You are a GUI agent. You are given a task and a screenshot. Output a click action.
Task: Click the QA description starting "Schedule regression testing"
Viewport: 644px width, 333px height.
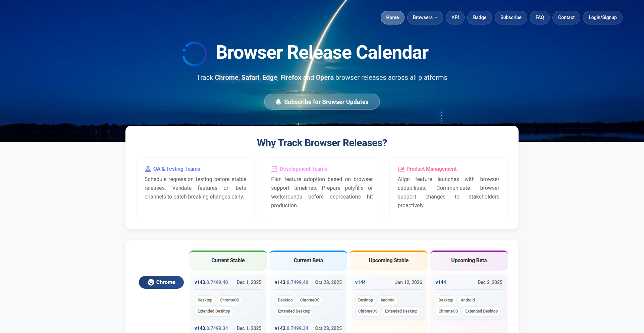tap(195, 188)
